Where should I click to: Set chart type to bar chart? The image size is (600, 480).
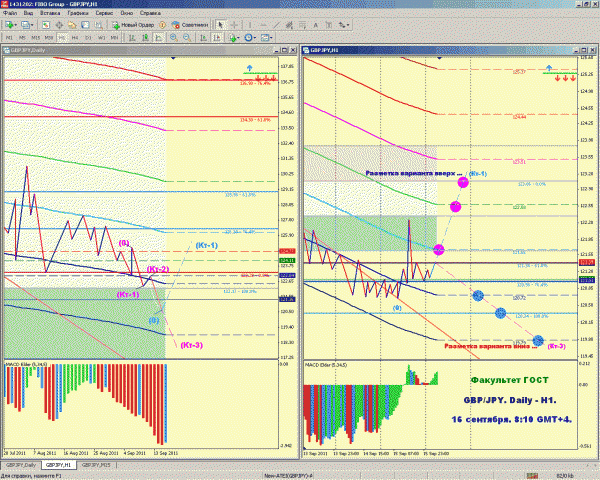[132, 38]
